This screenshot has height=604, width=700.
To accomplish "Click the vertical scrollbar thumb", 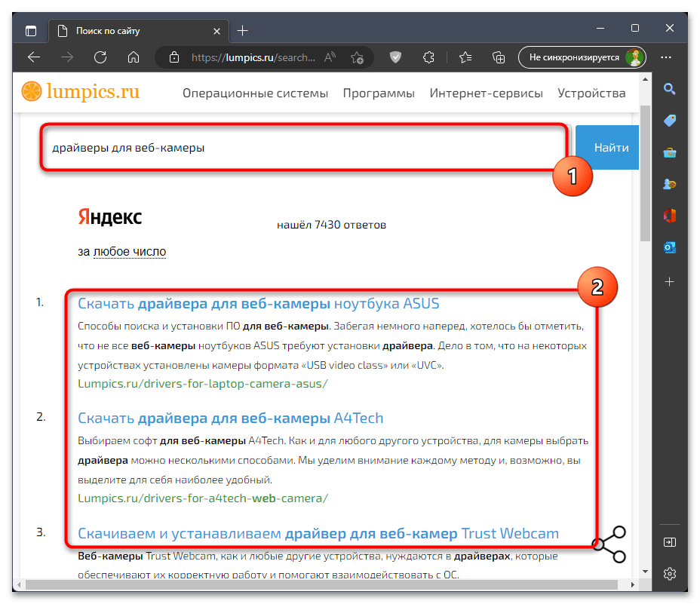I will coord(645,173).
